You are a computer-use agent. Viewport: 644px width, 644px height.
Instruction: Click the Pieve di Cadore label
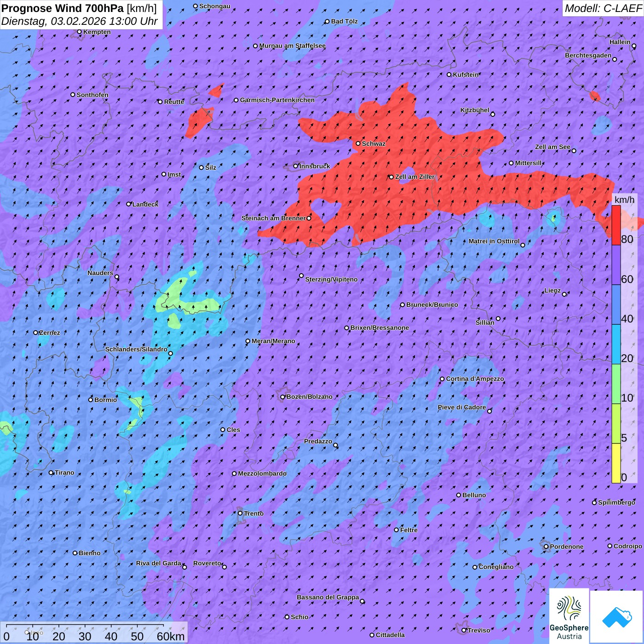point(462,407)
